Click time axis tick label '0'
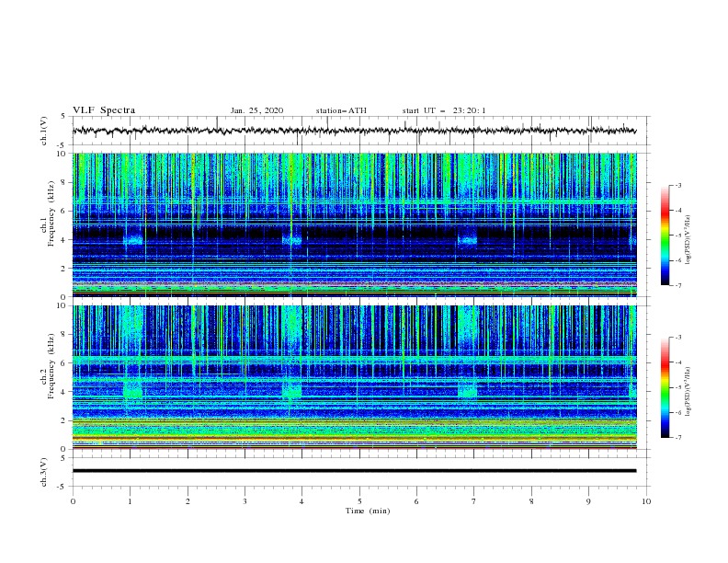This screenshot has height=563, width=728. (73, 501)
